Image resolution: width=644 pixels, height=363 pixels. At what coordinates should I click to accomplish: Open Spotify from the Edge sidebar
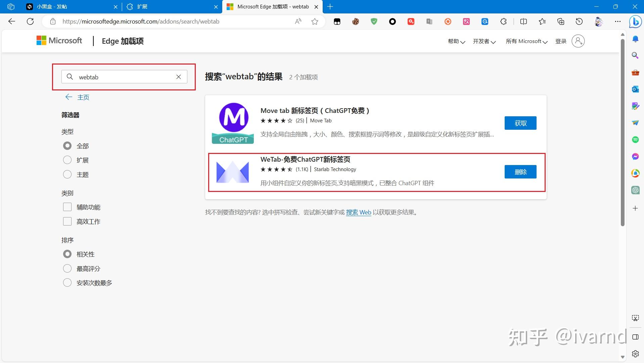(x=635, y=139)
